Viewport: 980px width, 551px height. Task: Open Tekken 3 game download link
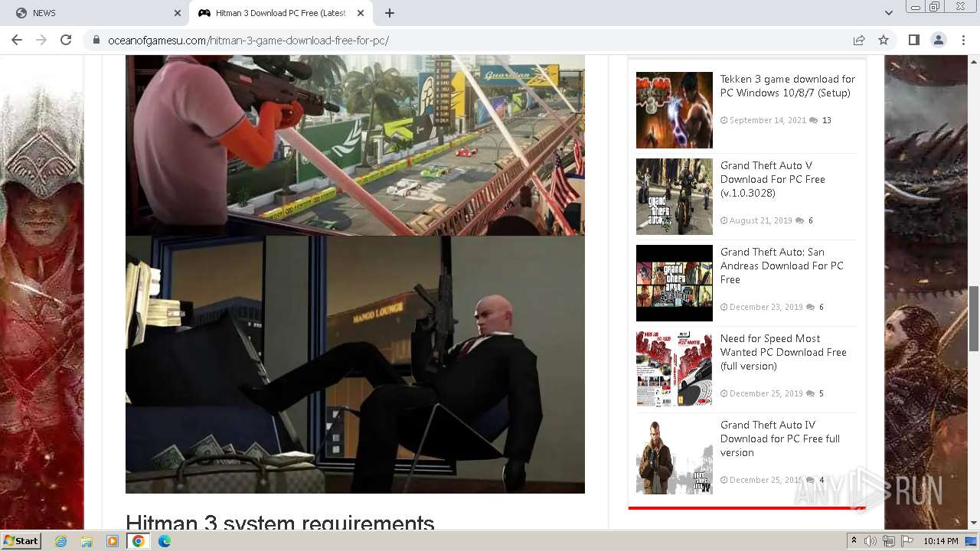tap(788, 86)
